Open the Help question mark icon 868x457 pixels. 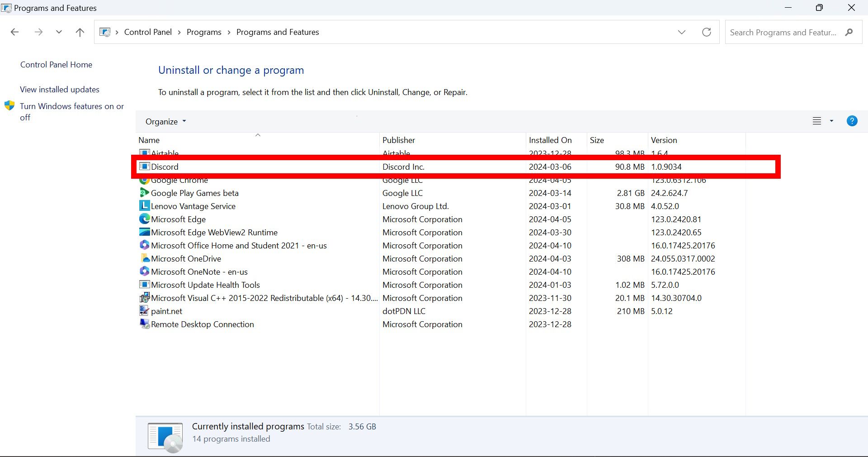pyautogui.click(x=852, y=121)
